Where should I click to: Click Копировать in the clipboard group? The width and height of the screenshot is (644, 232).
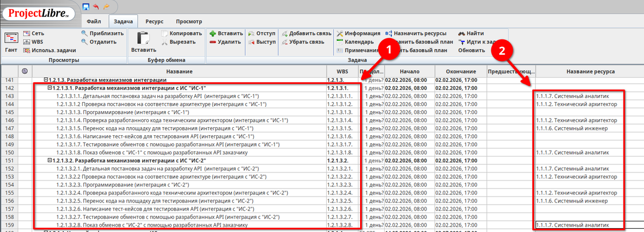tap(182, 33)
